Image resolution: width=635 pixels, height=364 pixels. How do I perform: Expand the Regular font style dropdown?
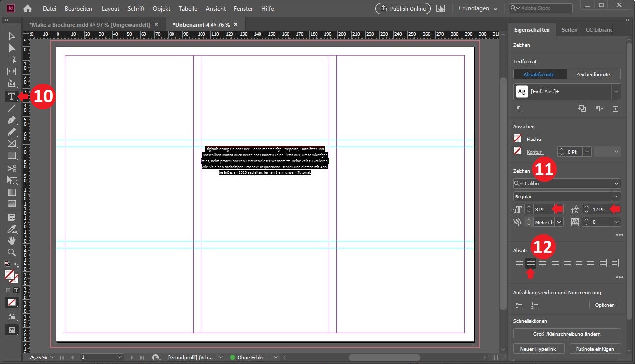tap(616, 196)
